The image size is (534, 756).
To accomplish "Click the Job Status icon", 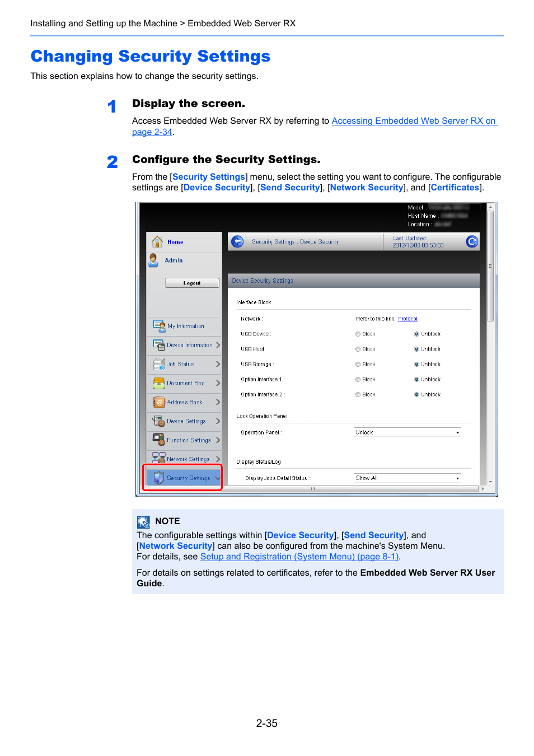I will click(x=159, y=363).
